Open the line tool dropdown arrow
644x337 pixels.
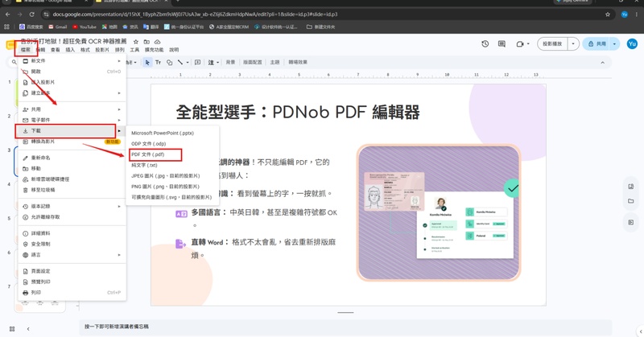pos(188,63)
